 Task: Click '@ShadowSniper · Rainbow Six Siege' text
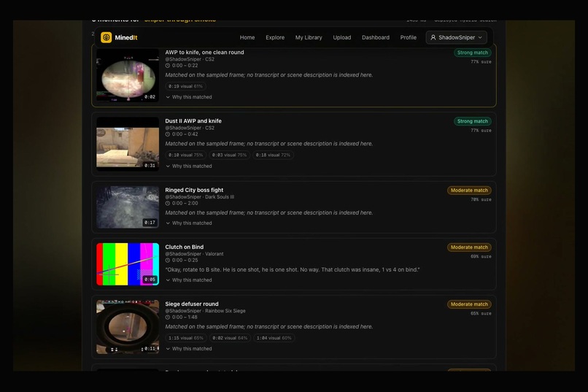(205, 311)
